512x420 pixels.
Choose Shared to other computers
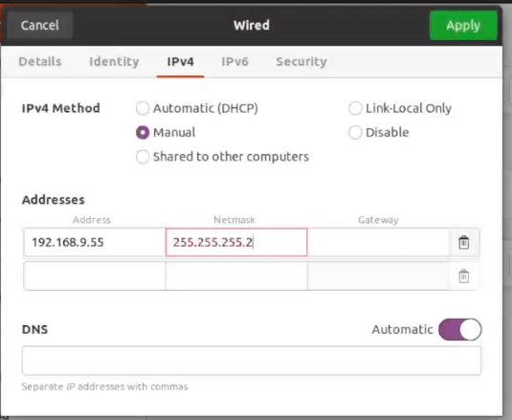point(222,157)
